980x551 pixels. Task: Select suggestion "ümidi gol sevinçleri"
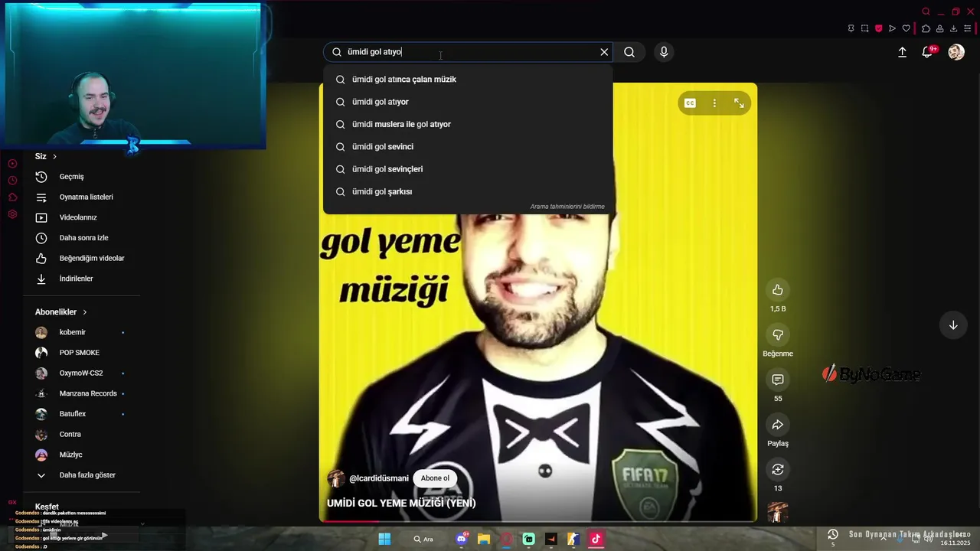pyautogui.click(x=468, y=169)
